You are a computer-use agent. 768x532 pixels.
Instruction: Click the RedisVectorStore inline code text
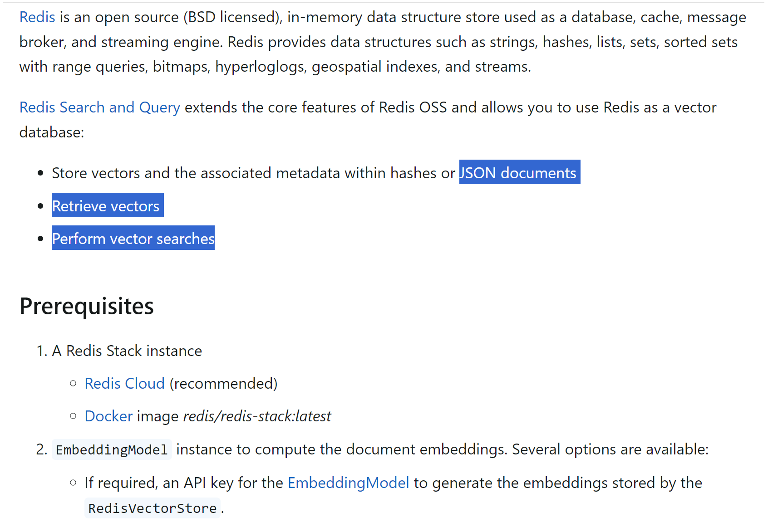click(x=153, y=508)
